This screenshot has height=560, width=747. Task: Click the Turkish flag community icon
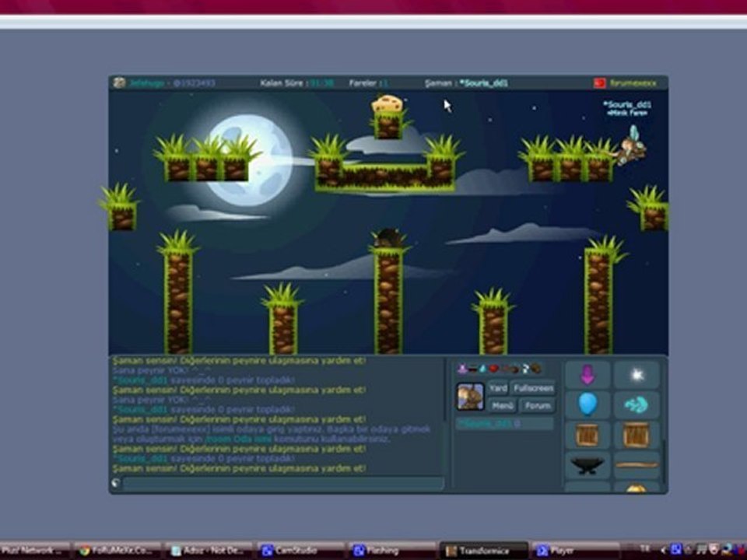(x=599, y=83)
